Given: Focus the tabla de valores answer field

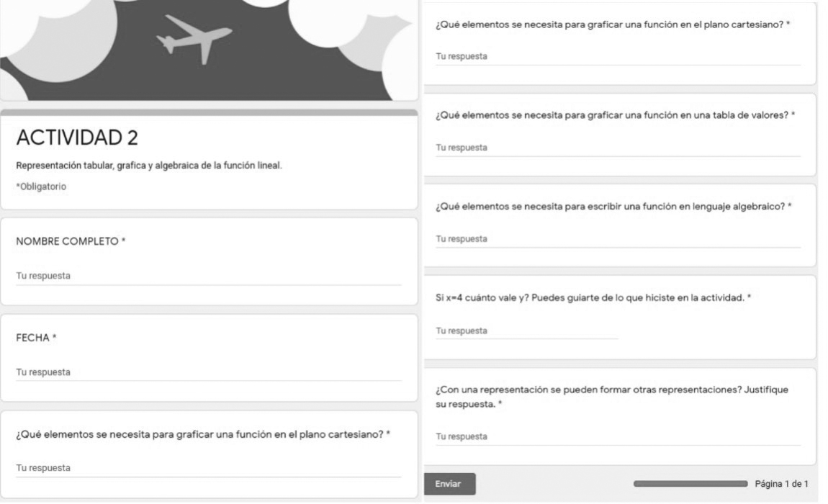Looking at the screenshot, I should [618, 148].
